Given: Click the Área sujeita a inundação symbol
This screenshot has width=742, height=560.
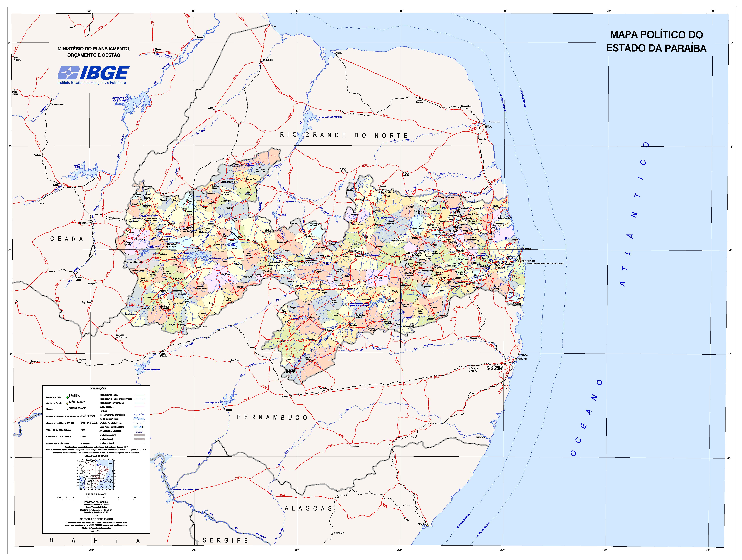Looking at the screenshot, I should tap(139, 431).
